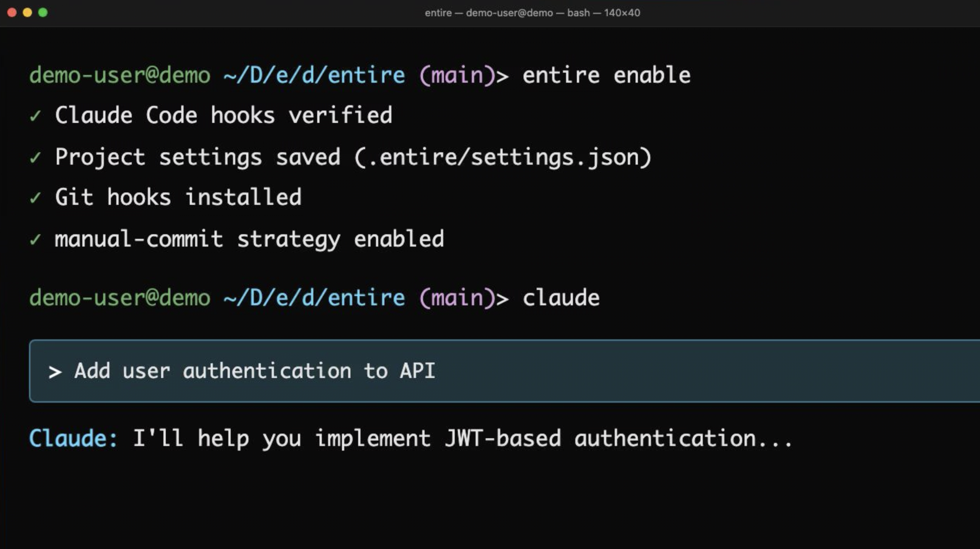Screen dimensions: 980x549
Task: Click the window title bar text
Action: [532, 13]
